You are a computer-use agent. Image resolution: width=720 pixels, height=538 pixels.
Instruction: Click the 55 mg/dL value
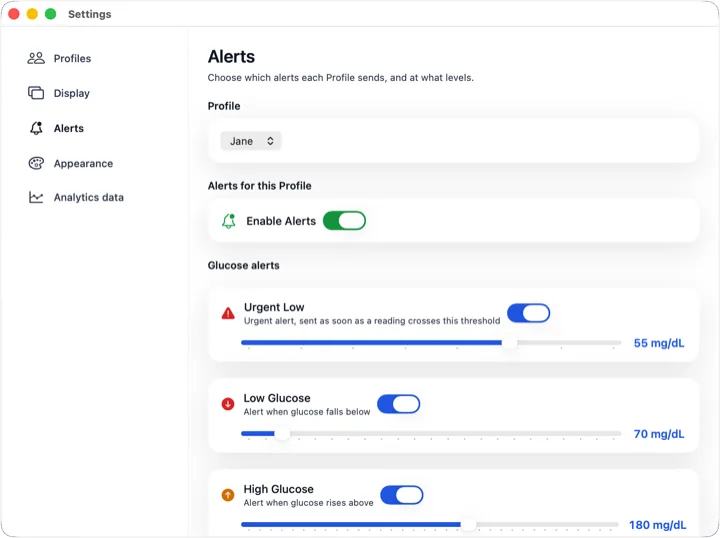(659, 343)
